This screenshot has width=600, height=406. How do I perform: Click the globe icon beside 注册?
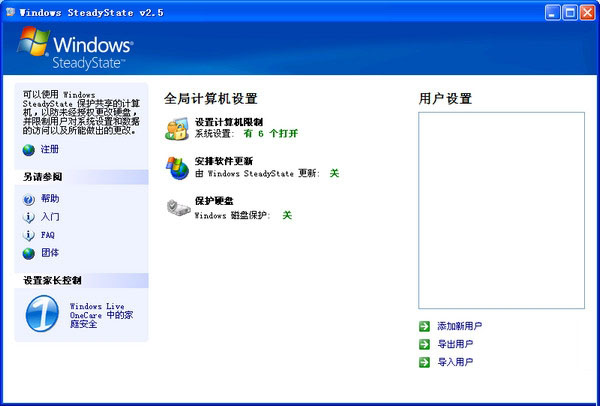pos(28,150)
